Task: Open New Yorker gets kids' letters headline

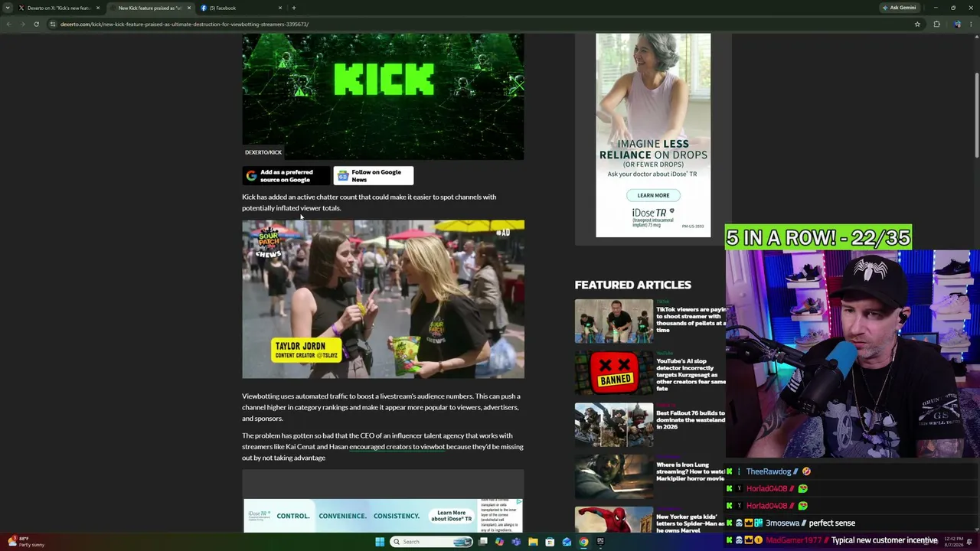Action: click(691, 523)
